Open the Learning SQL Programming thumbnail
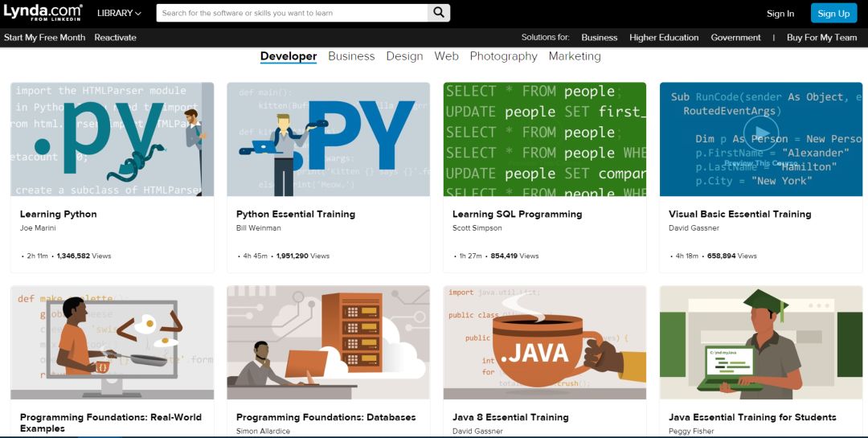The image size is (868, 438). point(544,139)
